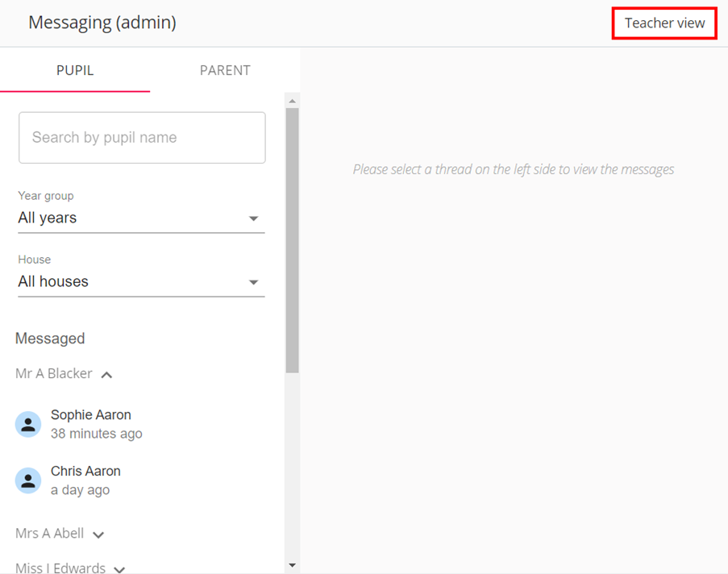
Task: Click the chevron icon beside Miss I Edwards
Action: coord(119,568)
